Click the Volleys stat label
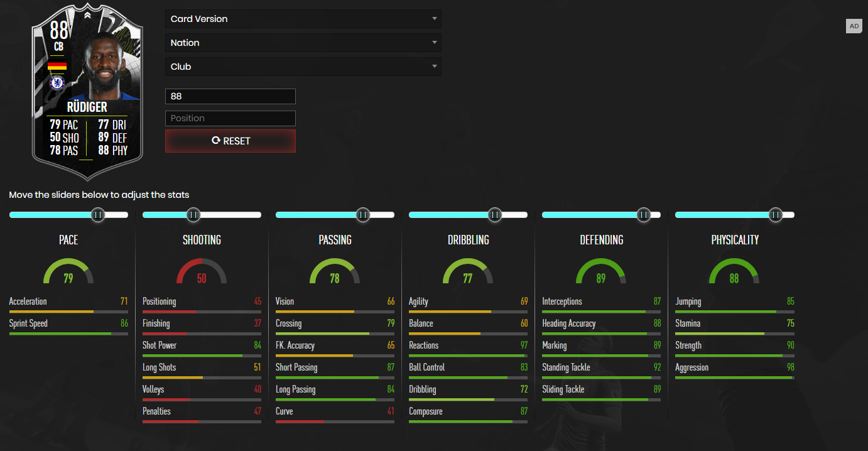 [x=153, y=389]
